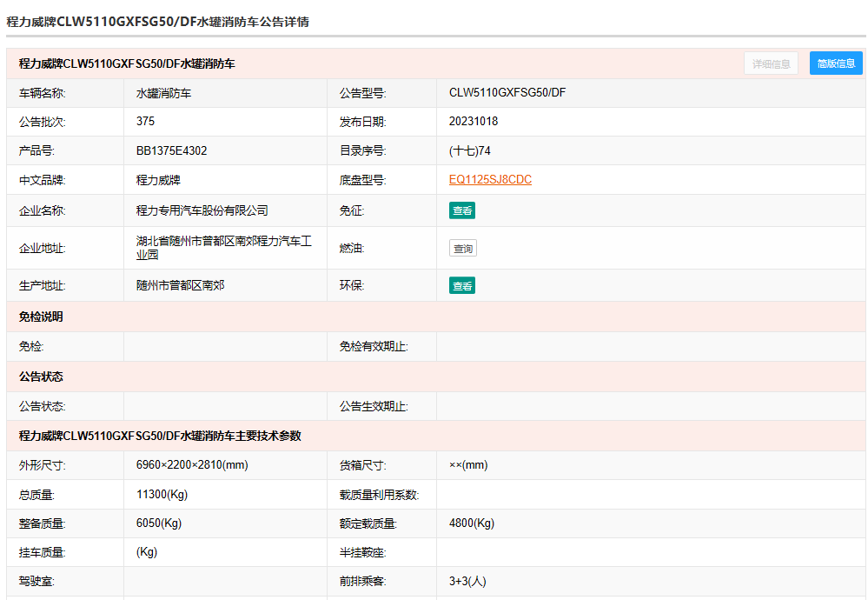Image resolution: width=868 pixels, height=600 pixels.
Task: Click the total mass value 11300(Kg)
Action: [x=162, y=494]
